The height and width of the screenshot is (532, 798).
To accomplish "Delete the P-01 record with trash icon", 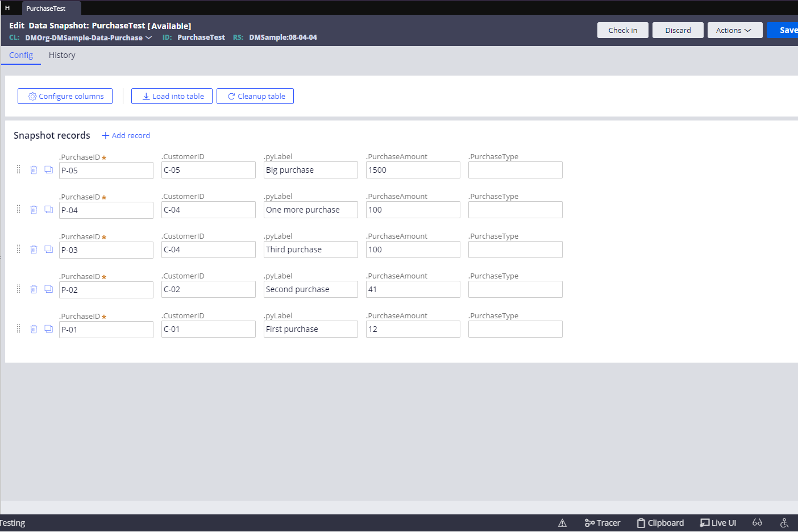I will point(34,329).
